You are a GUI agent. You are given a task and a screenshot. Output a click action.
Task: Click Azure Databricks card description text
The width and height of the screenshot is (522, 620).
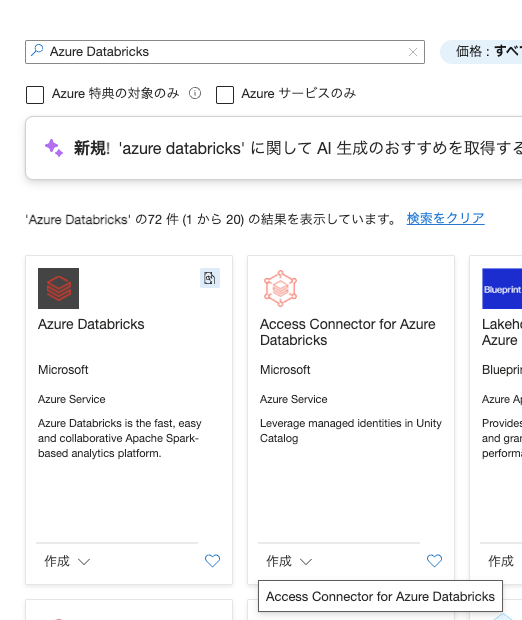click(119, 438)
